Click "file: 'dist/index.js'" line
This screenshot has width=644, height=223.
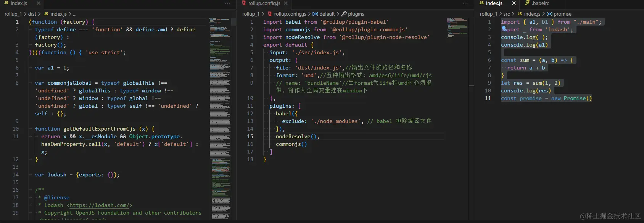coord(309,68)
